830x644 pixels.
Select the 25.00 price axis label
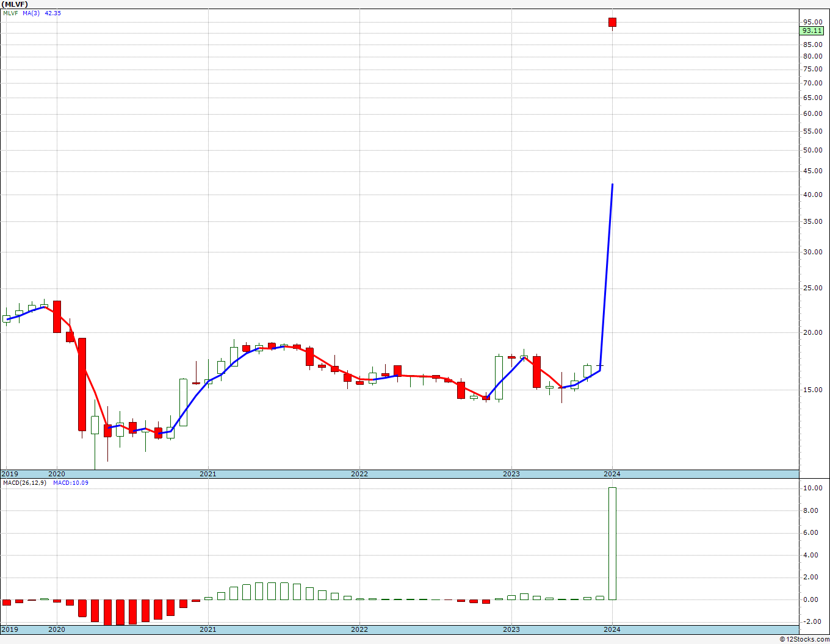click(x=812, y=288)
